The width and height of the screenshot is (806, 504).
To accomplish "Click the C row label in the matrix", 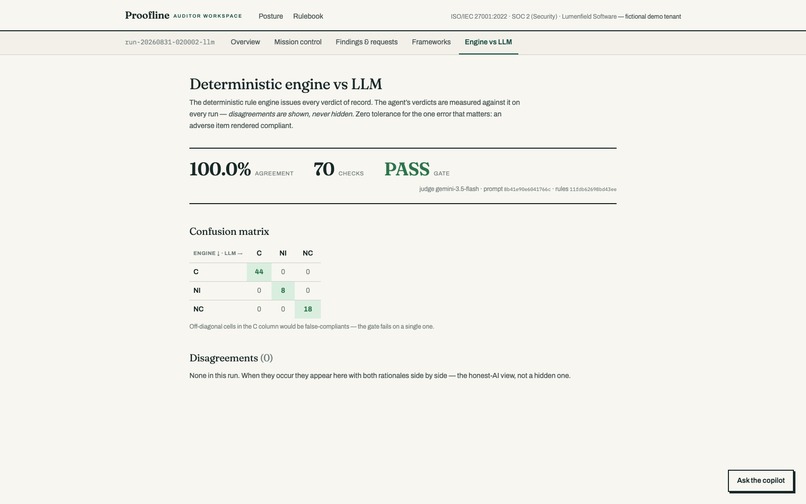I will pos(196,272).
